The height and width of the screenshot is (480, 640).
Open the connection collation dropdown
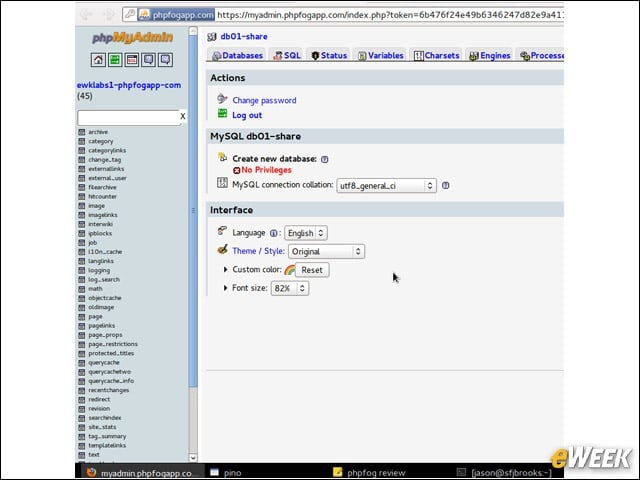tap(386, 186)
